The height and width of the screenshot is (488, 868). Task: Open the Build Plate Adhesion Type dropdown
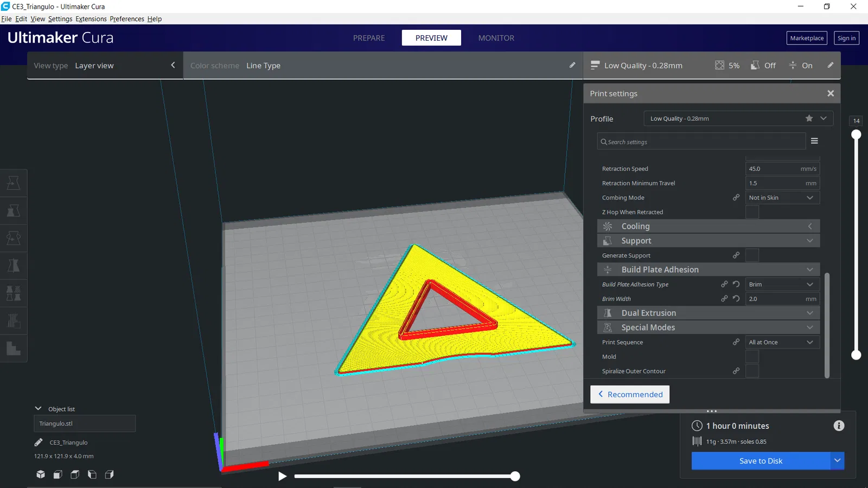click(782, 284)
